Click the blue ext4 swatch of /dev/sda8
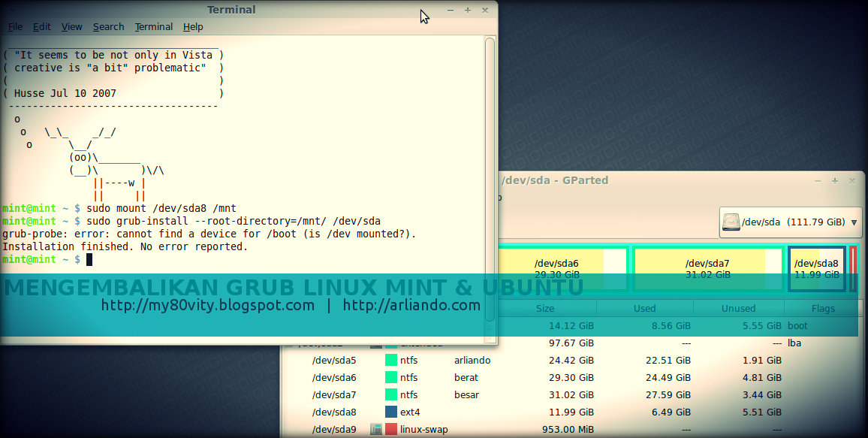 pyautogui.click(x=391, y=412)
